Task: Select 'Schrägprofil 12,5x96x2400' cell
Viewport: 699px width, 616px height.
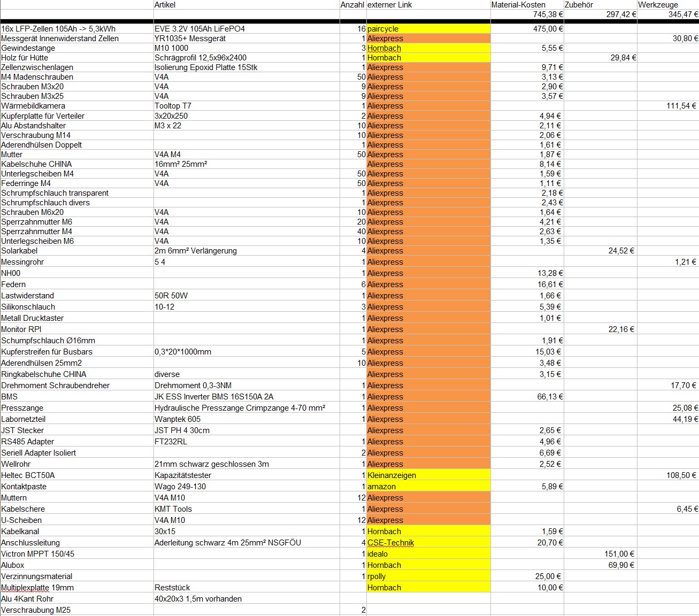Action: click(247, 58)
